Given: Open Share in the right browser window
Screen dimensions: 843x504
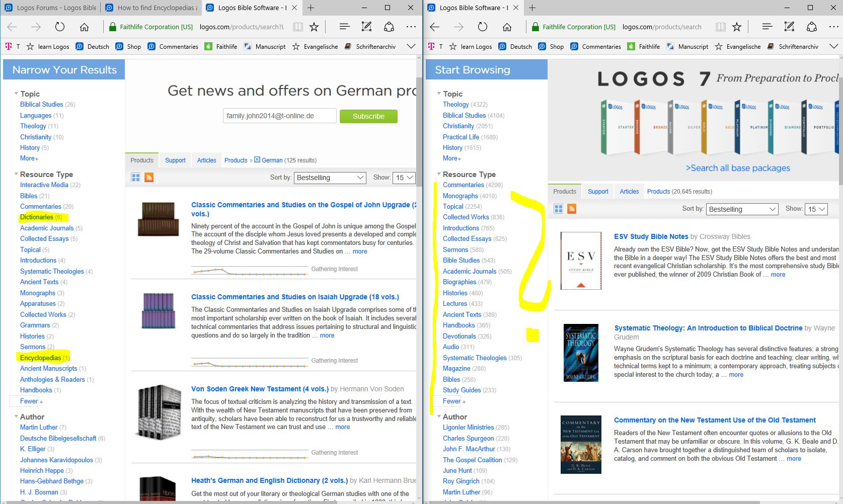Looking at the screenshot, I should (812, 27).
